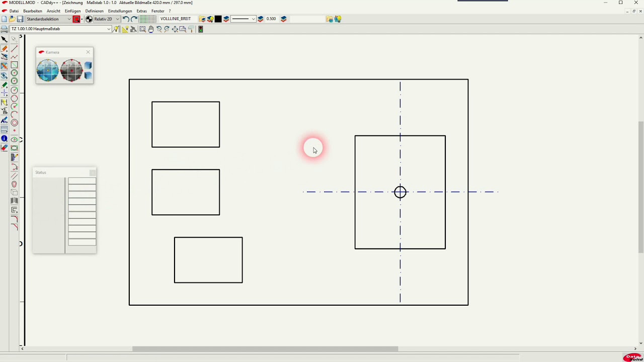
Task: Activate the pan hand tool
Action: [x=151, y=29]
